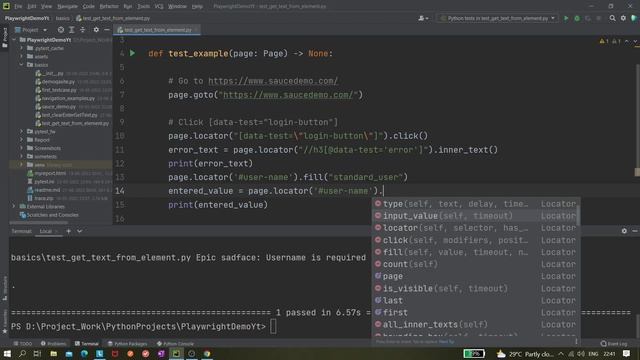The image size is (640, 360).
Task: Open the terminal sessions dropdown arrow
Action: coord(80,231)
